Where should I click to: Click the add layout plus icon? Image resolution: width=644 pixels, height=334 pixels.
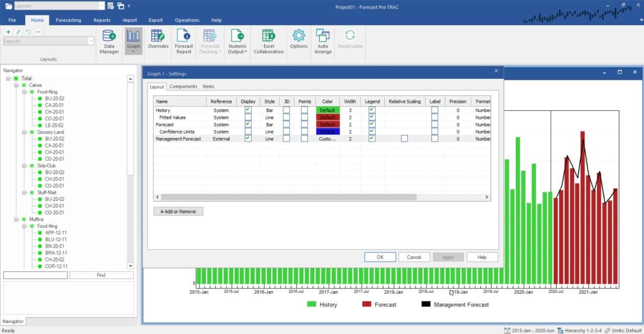[x=8, y=32]
